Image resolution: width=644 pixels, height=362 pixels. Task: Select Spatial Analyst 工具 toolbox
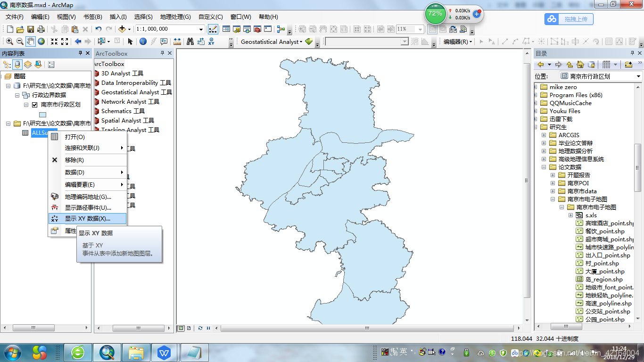click(x=127, y=121)
